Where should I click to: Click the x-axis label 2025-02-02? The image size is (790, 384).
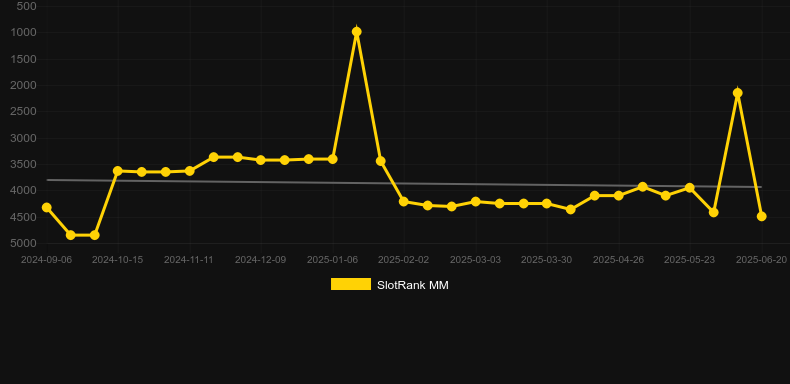pos(404,260)
